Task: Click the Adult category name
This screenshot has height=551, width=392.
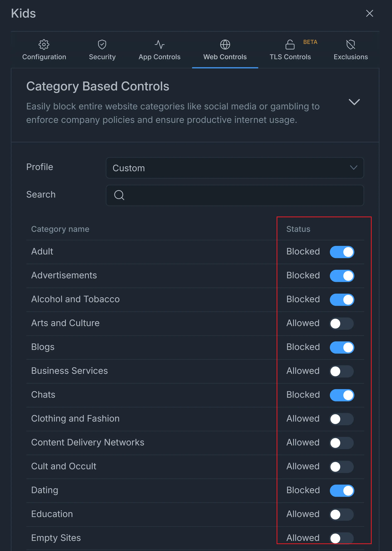Action: (42, 251)
